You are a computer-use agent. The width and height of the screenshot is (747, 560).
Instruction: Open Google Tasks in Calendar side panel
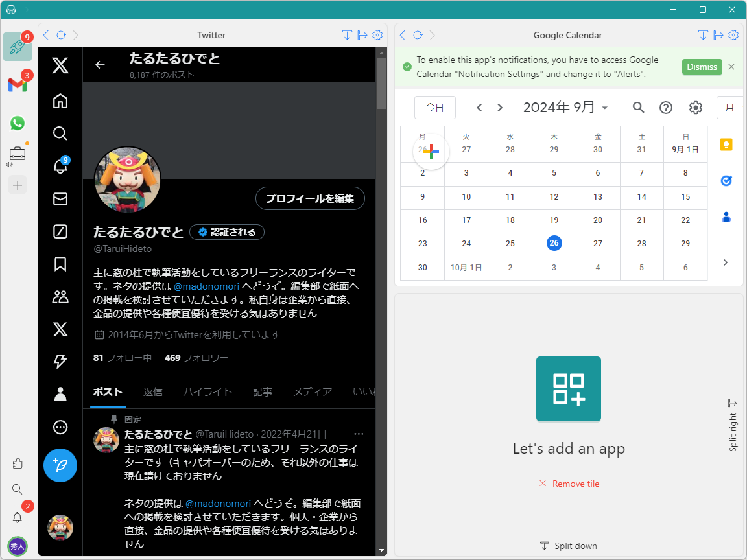[x=726, y=182]
